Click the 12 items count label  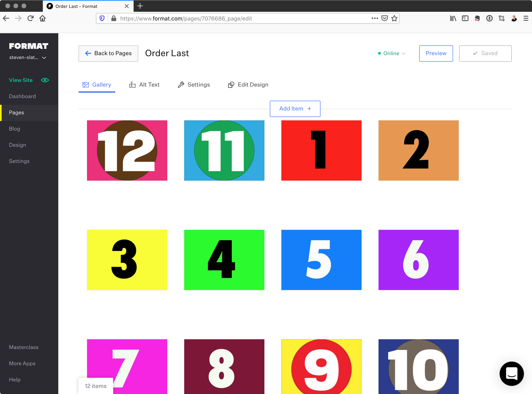pos(96,386)
